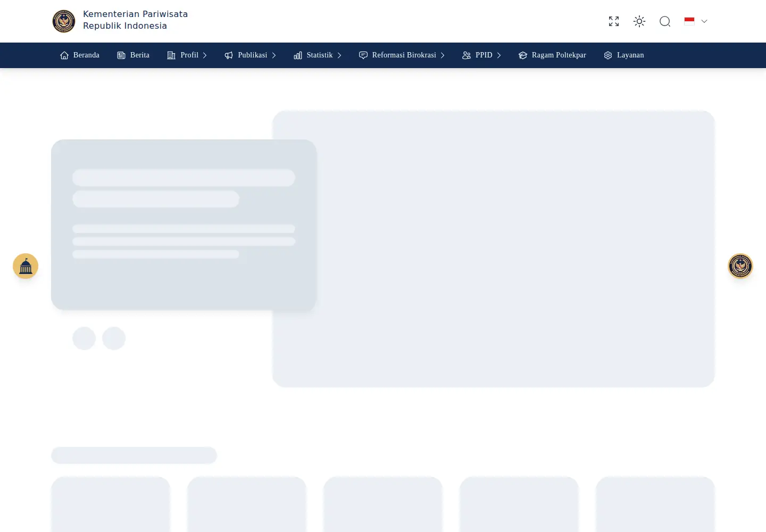766x532 pixels.
Task: Expand the PPID menu
Action: tap(482, 55)
